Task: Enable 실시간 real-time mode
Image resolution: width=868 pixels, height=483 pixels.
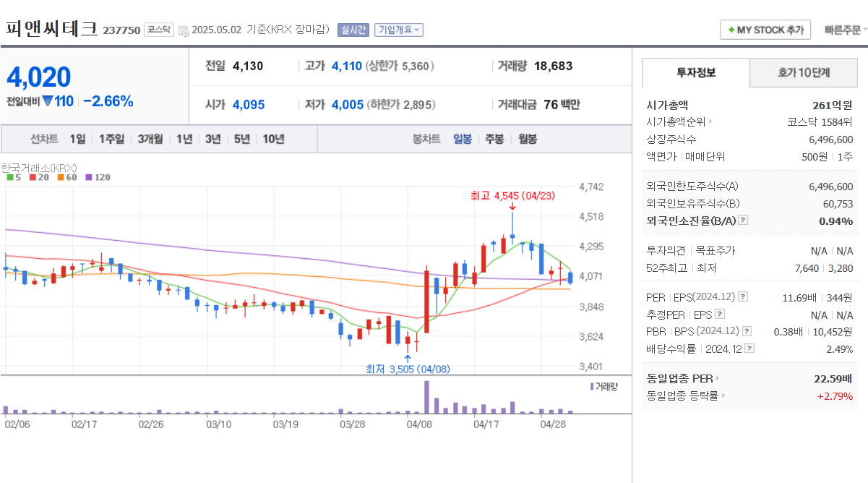Action: click(356, 29)
